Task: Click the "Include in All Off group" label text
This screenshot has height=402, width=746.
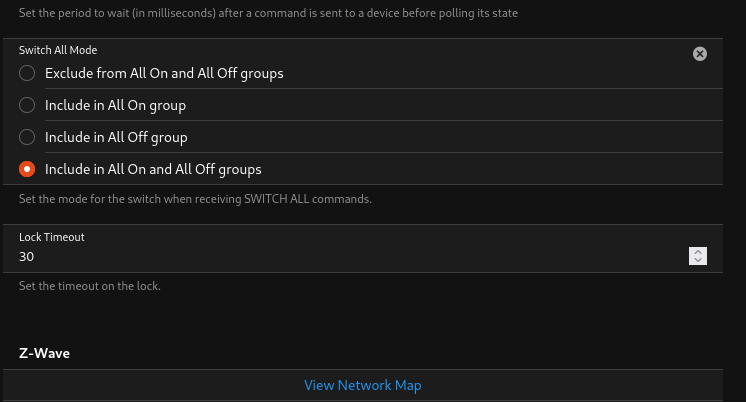Action: (x=116, y=137)
